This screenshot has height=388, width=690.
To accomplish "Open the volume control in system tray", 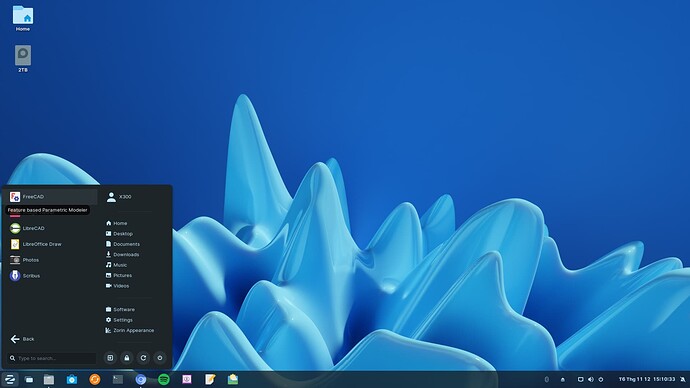I will pos(591,379).
